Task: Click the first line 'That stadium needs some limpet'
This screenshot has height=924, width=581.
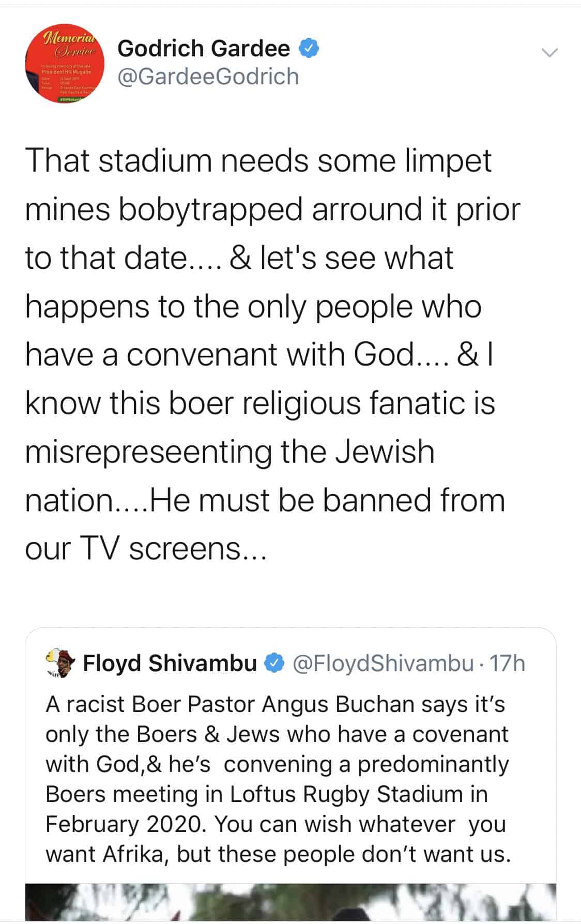Action: tap(258, 161)
